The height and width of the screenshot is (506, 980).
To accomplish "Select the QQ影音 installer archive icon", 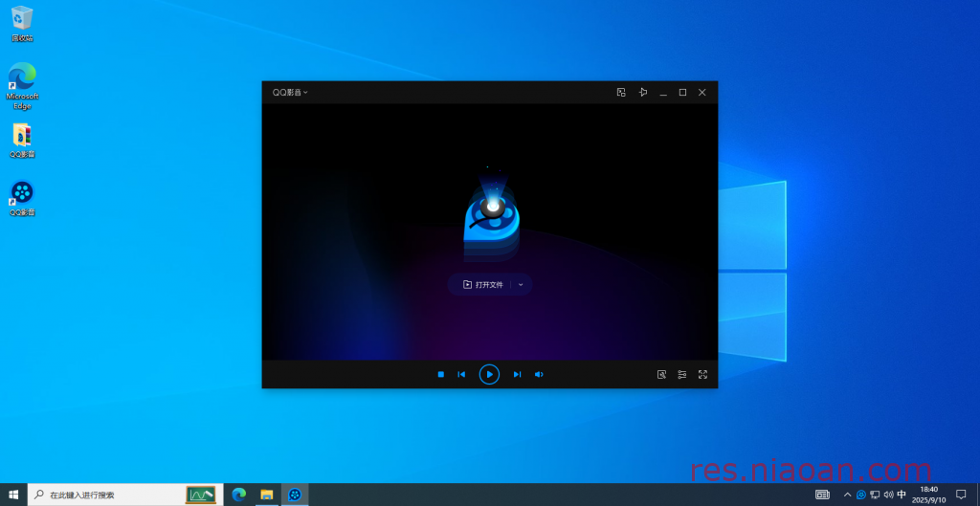I will click(x=22, y=141).
